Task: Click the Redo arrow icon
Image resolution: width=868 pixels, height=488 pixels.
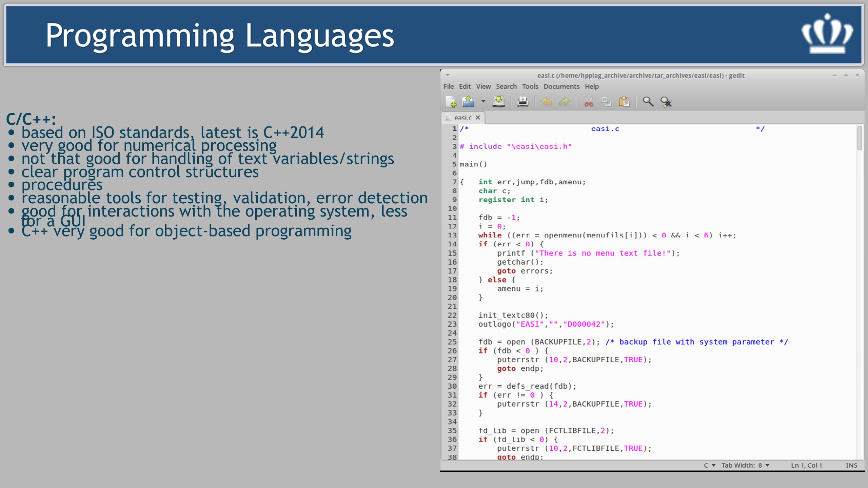Action: tap(565, 102)
